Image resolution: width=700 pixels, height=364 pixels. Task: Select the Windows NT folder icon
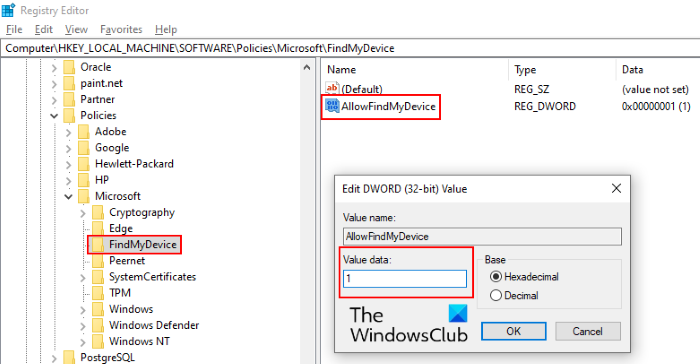pos(98,341)
